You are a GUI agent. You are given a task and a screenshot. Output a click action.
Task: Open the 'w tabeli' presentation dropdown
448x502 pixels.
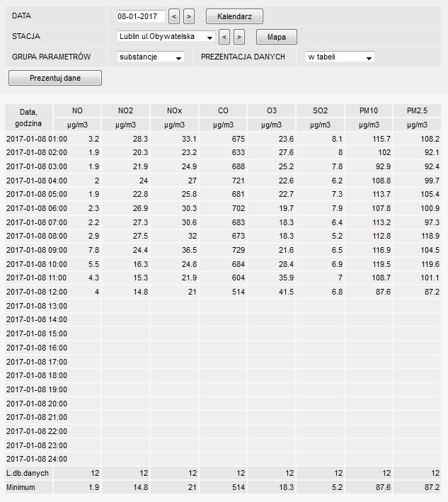tap(340, 57)
